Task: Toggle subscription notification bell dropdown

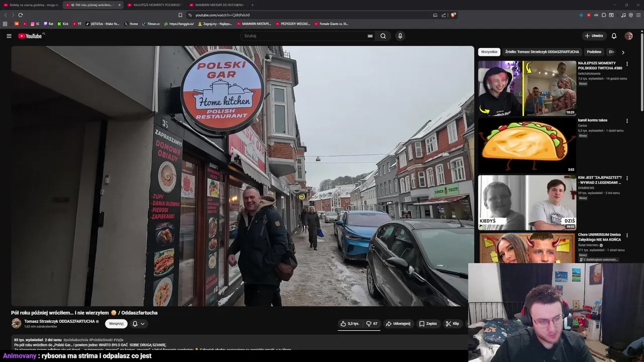Action: (x=138, y=324)
